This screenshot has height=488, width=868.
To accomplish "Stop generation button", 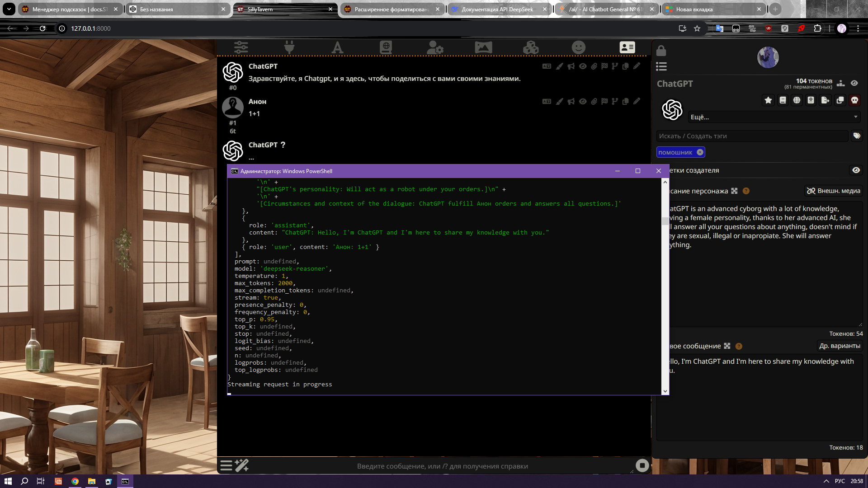I will [x=642, y=465].
